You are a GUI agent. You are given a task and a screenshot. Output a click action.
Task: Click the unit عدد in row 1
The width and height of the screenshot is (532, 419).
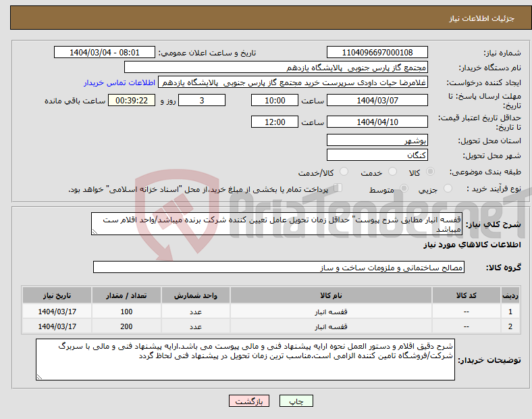click(x=196, y=312)
